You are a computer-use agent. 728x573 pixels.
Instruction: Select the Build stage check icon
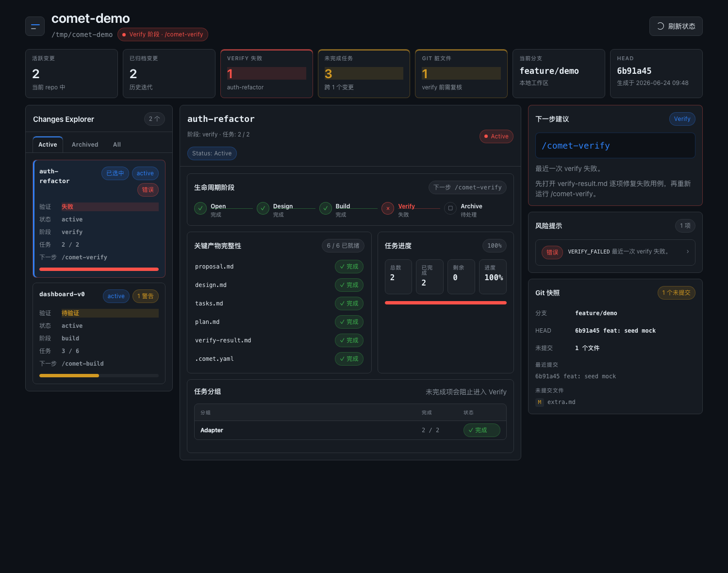click(326, 208)
